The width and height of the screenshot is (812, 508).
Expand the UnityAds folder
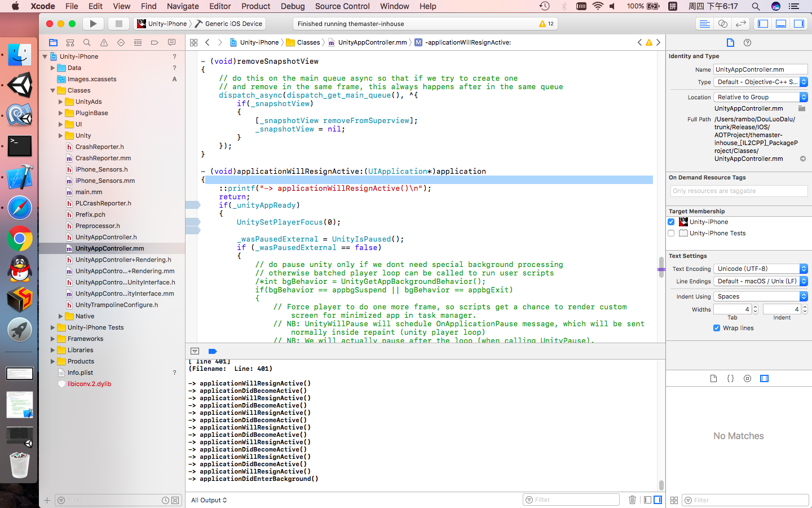pyautogui.click(x=61, y=102)
